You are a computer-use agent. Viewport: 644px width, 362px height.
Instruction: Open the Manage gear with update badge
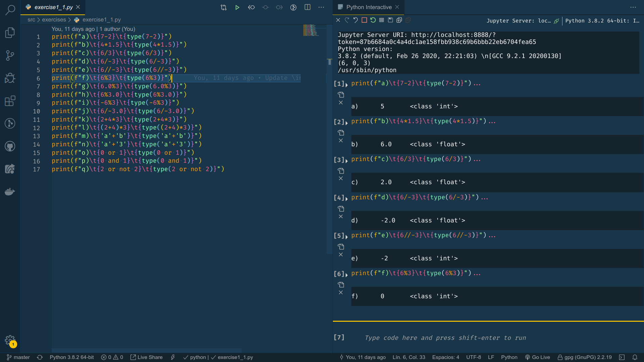[x=10, y=341]
